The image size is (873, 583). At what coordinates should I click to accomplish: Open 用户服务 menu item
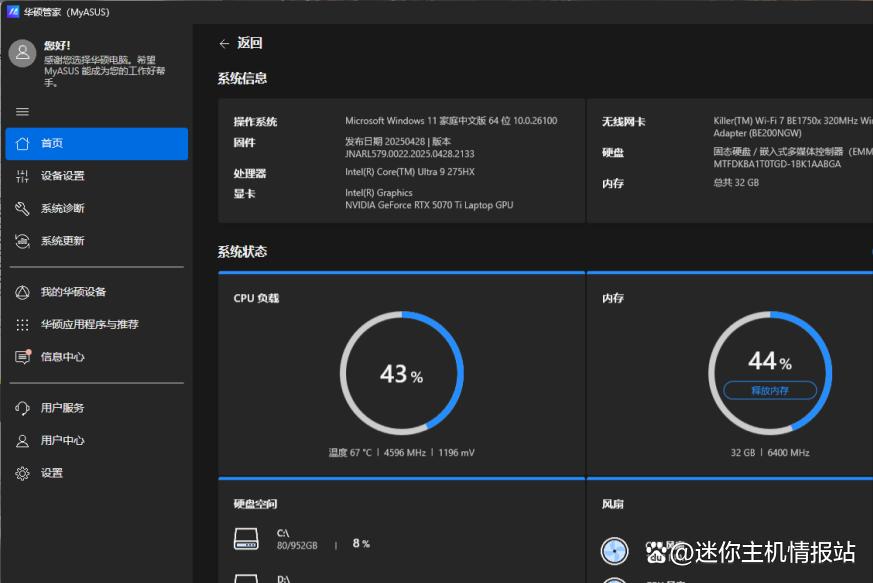pos(97,408)
